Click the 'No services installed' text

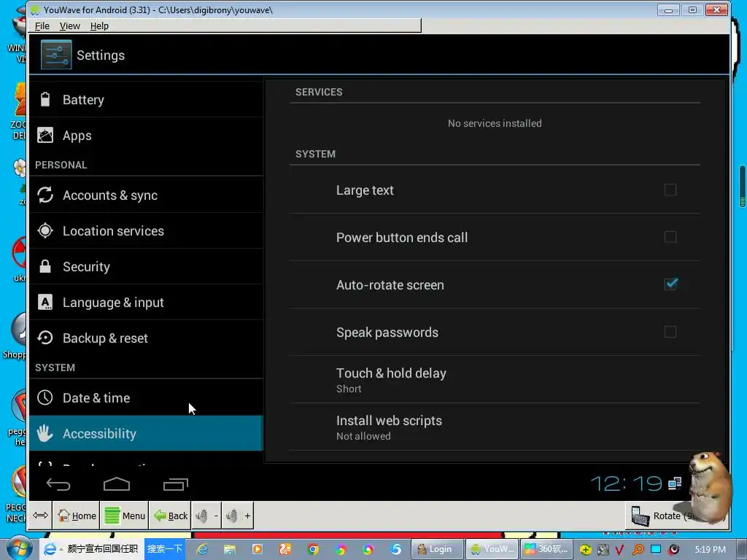[495, 123]
